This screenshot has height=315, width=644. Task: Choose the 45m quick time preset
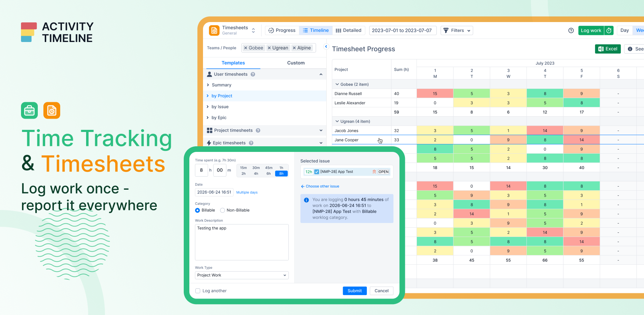269,168
